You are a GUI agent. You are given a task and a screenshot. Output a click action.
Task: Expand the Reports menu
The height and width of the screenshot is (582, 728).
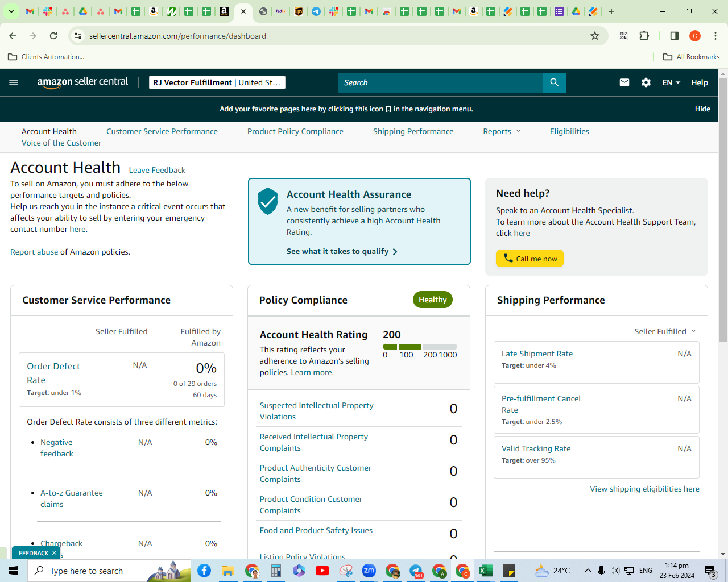tap(502, 131)
